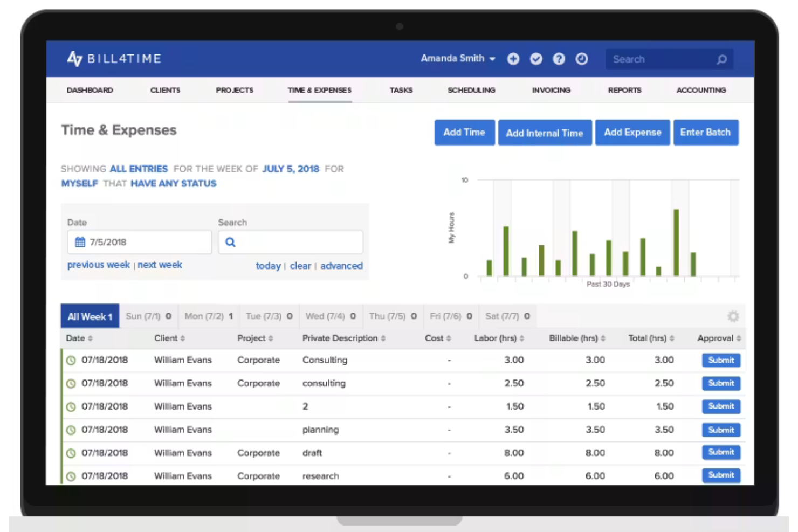Screen dimensions: 798x532
Task: Click clock icon on the 1.50 hours row
Action: [x=71, y=407]
